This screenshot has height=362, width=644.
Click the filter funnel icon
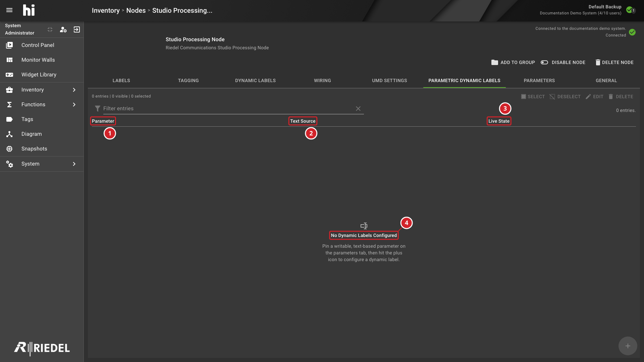coord(98,109)
